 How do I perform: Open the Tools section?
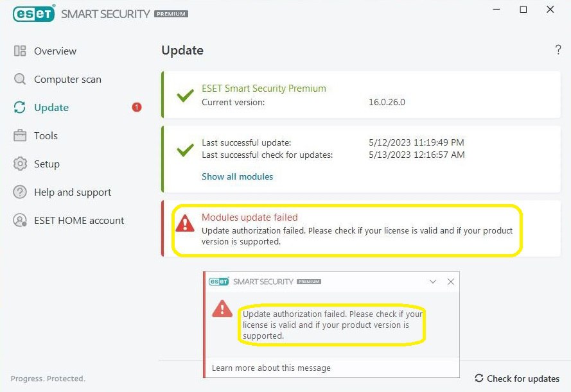46,135
